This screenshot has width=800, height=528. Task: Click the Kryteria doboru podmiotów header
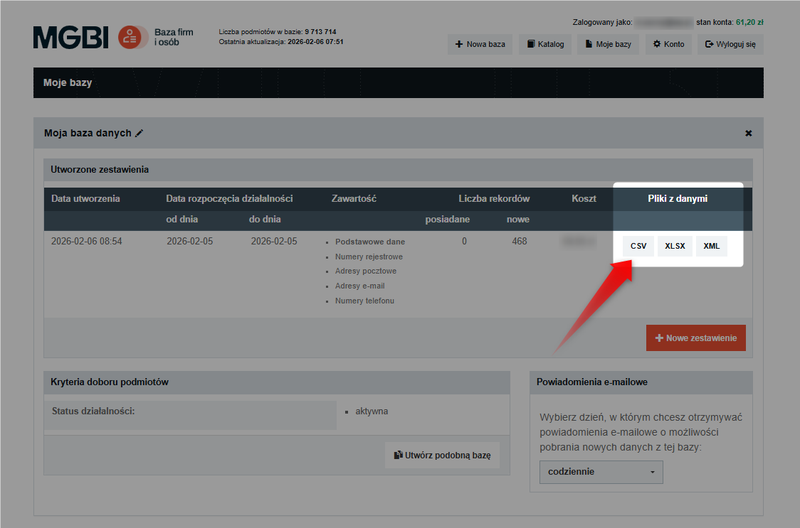(x=109, y=382)
